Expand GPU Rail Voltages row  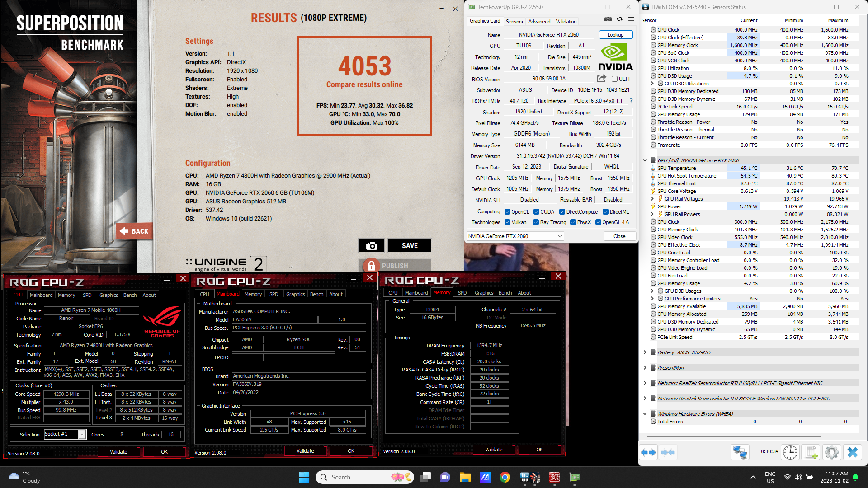pyautogui.click(x=652, y=199)
